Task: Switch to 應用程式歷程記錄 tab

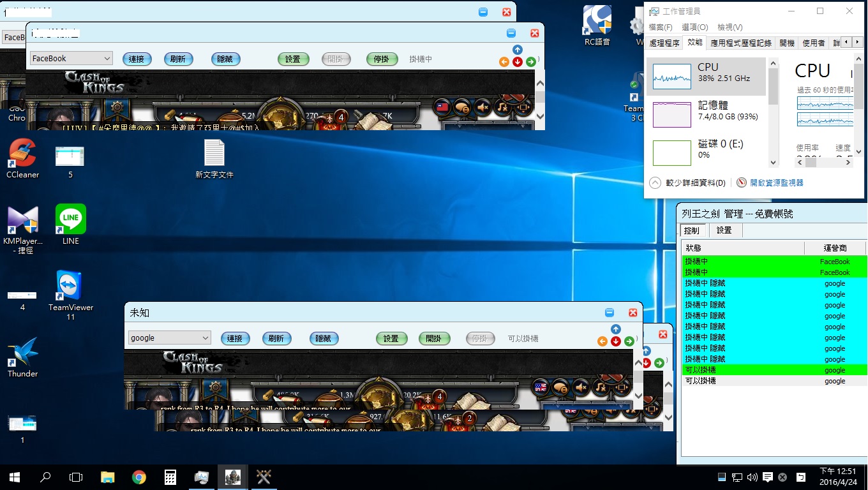Action: point(741,43)
